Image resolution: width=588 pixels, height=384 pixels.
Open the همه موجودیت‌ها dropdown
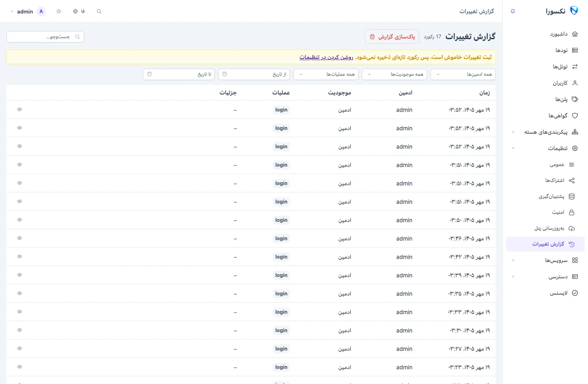coord(394,74)
